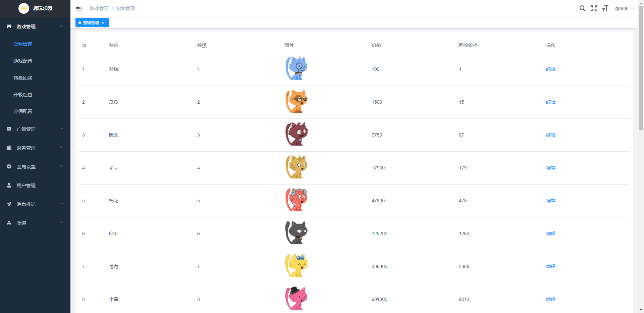
Task: Click the yellow logo of 趣玩乐园
Action: click(x=24, y=8)
